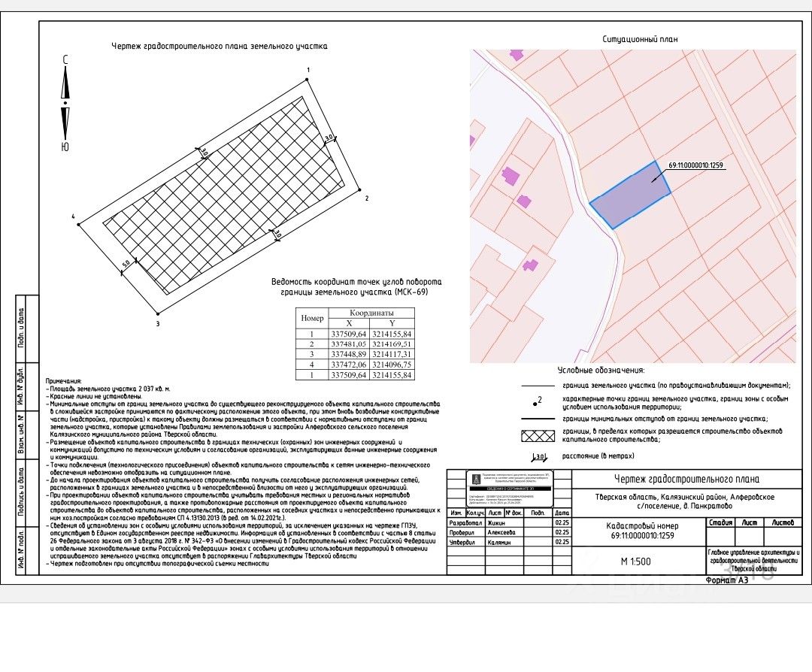The height and width of the screenshot is (672, 812).
Task: Click title block heading 'Чертеж градостроительного плана'
Action: pyautogui.click(x=686, y=480)
